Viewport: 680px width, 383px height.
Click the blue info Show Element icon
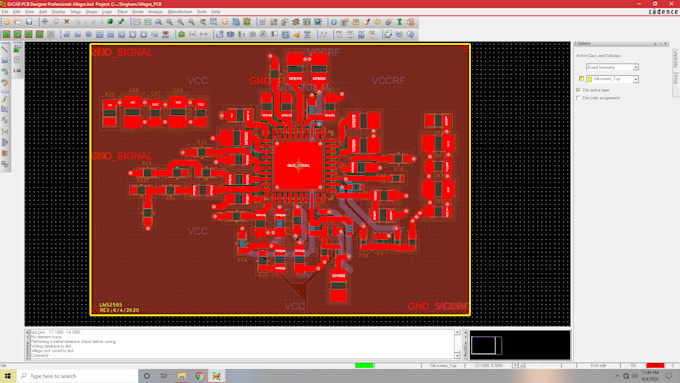point(333,22)
